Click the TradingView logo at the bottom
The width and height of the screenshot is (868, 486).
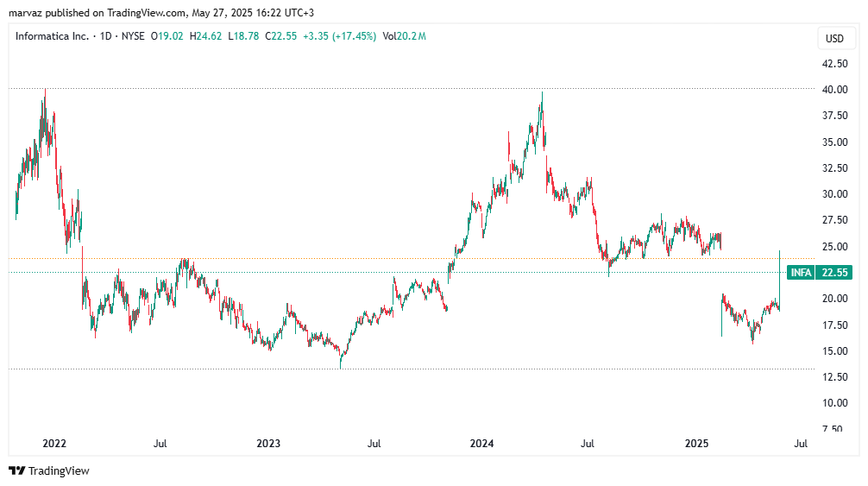click(49, 470)
